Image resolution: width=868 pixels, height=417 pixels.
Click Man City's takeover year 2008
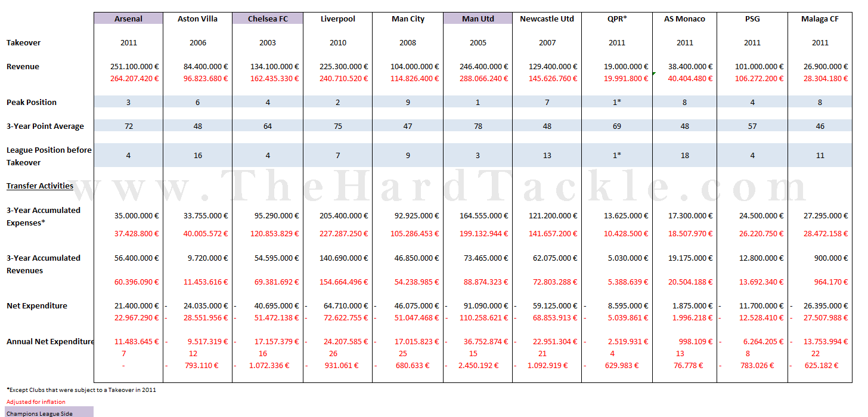[x=408, y=43]
